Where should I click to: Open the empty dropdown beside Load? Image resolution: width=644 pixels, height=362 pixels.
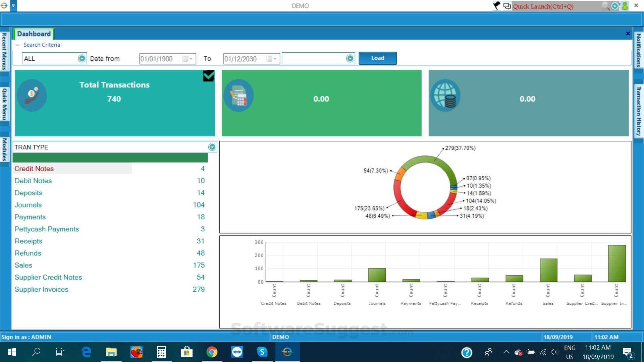(350, 58)
